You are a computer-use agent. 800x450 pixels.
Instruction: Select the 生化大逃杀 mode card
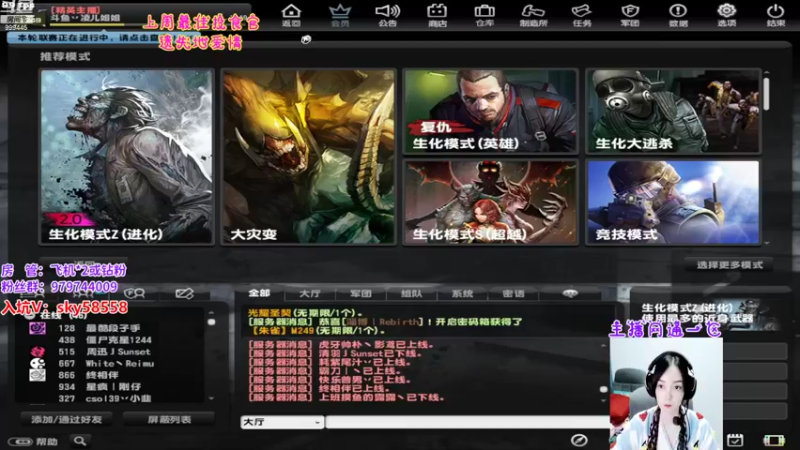click(672, 111)
